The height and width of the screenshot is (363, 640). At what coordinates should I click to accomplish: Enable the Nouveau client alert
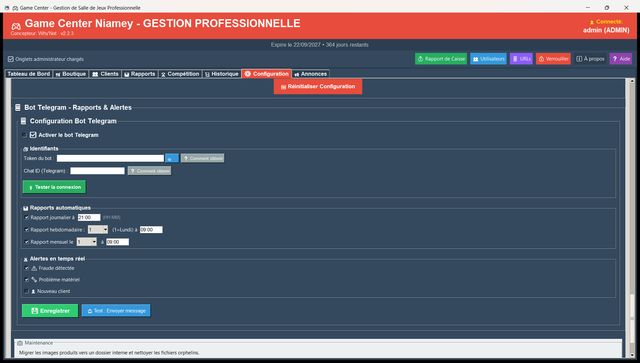tap(27, 291)
